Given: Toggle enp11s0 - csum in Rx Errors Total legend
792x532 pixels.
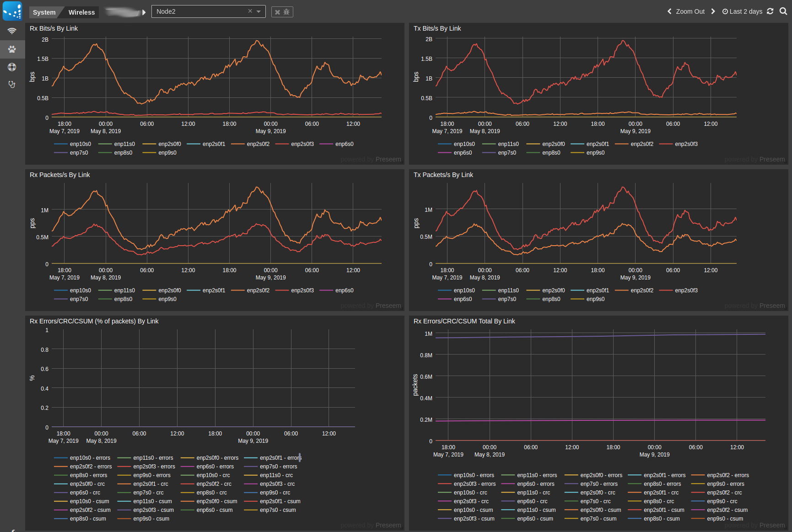Looking at the screenshot, I should tap(528, 510).
